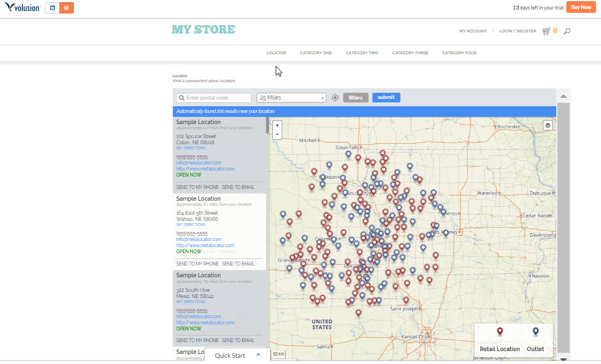
Task: Send Wahoo location to email
Action: 238,263
